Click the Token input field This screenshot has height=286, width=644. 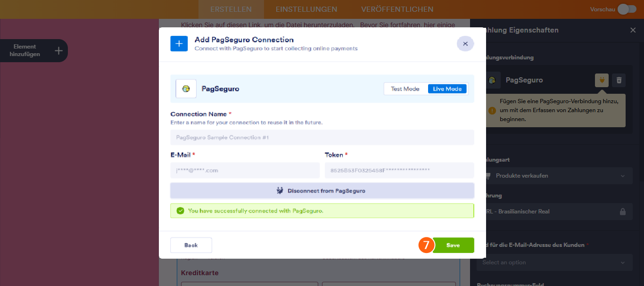click(x=399, y=170)
